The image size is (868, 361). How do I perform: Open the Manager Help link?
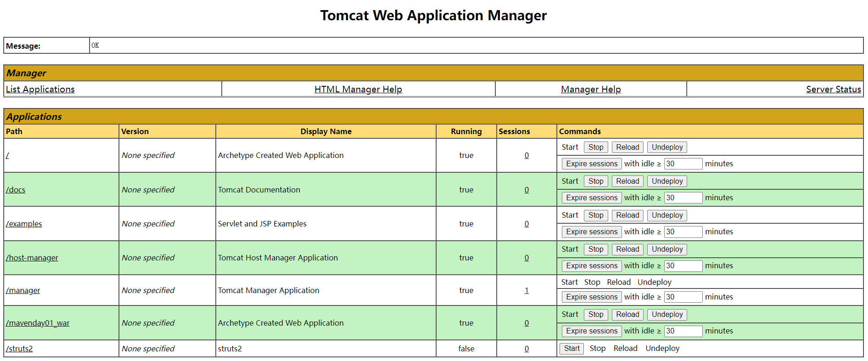click(x=591, y=89)
